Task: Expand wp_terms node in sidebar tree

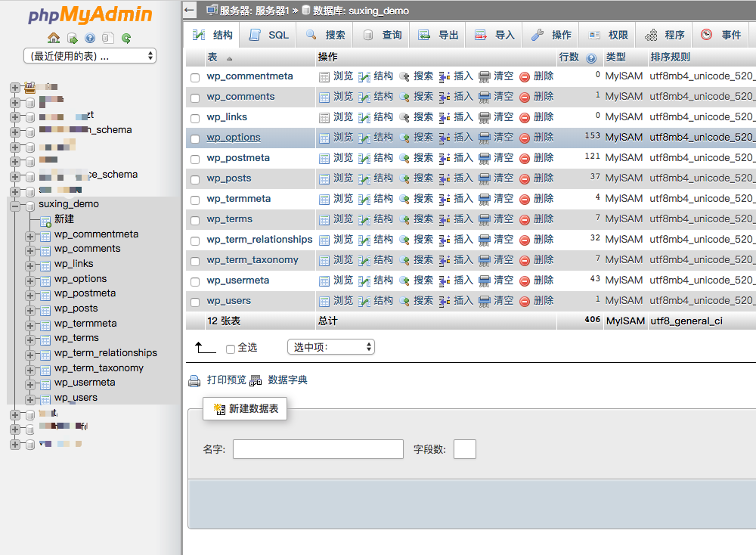Action: (x=30, y=340)
